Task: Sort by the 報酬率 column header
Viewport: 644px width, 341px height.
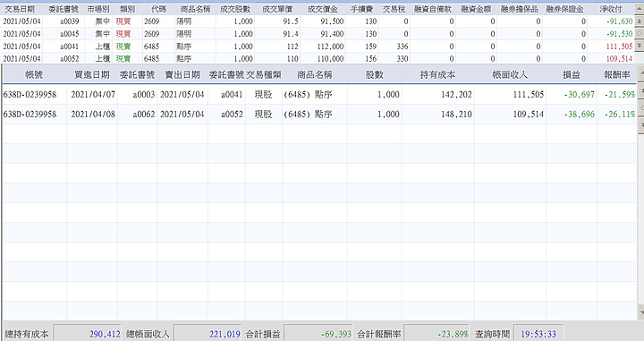Action: 617,75
